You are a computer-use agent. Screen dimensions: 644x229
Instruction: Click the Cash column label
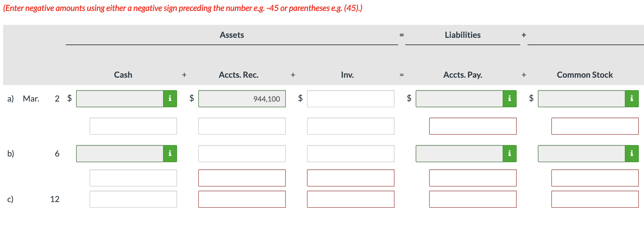coord(123,75)
